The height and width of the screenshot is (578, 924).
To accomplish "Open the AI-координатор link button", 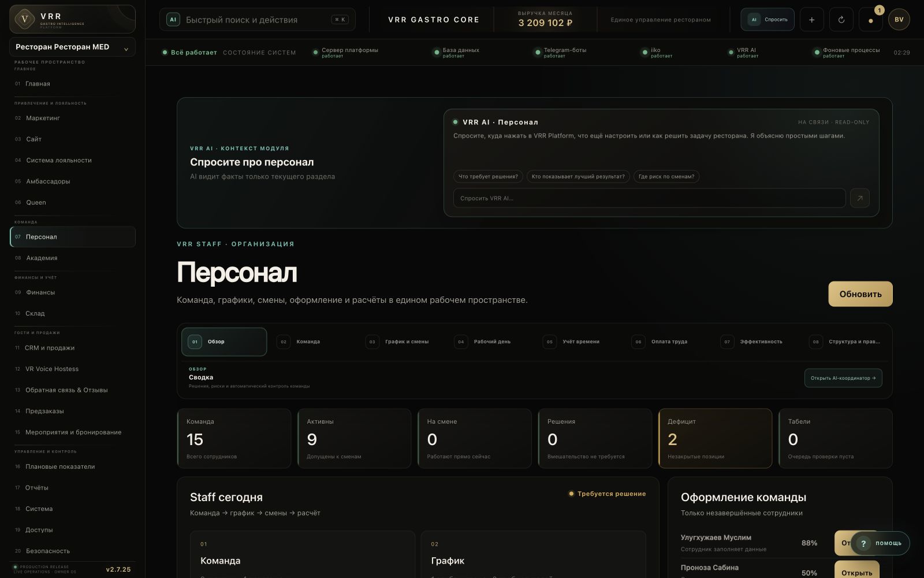I will pyautogui.click(x=843, y=378).
